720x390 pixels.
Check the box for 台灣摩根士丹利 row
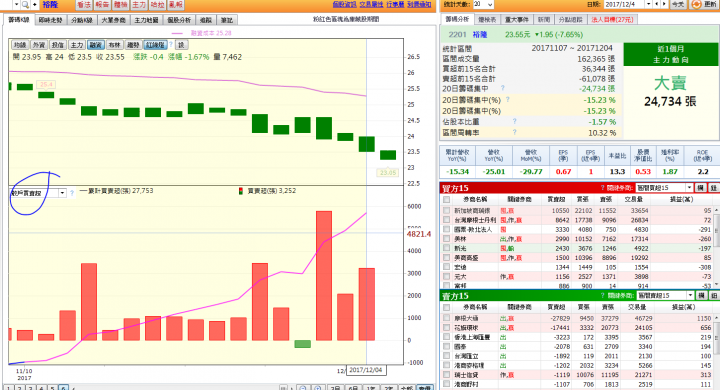coord(446,220)
